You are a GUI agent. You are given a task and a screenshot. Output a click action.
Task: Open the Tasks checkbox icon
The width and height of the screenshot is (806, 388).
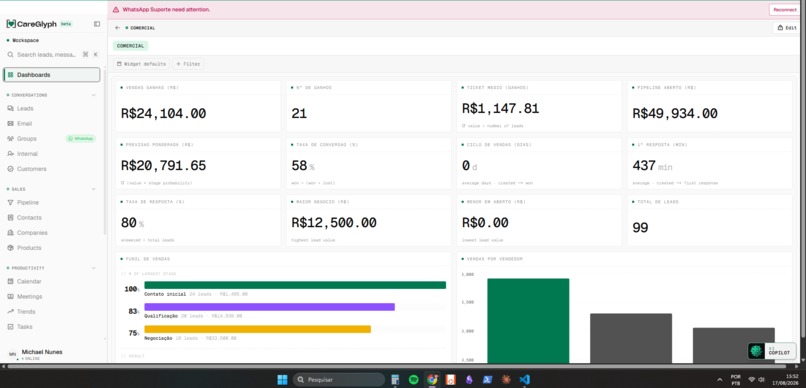(x=11, y=327)
